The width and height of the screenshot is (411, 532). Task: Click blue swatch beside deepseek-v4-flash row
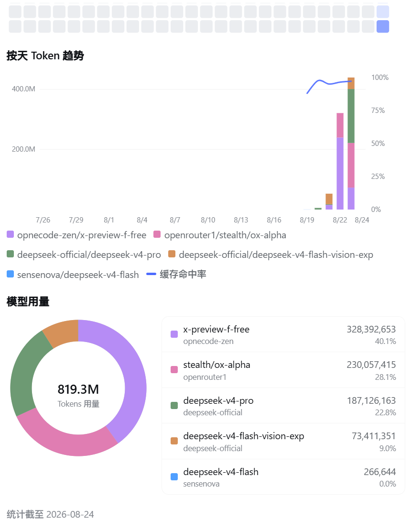(174, 477)
